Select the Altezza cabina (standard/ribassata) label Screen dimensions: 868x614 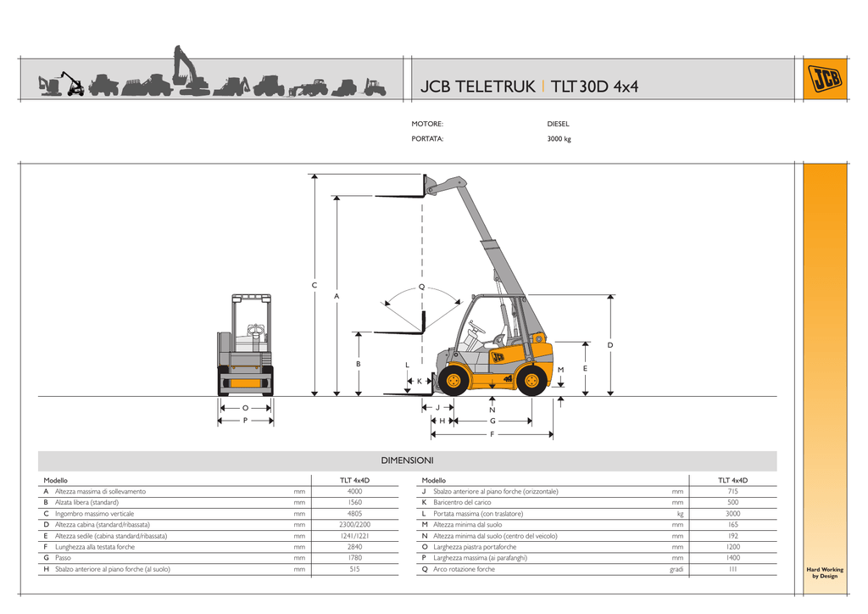(103, 525)
